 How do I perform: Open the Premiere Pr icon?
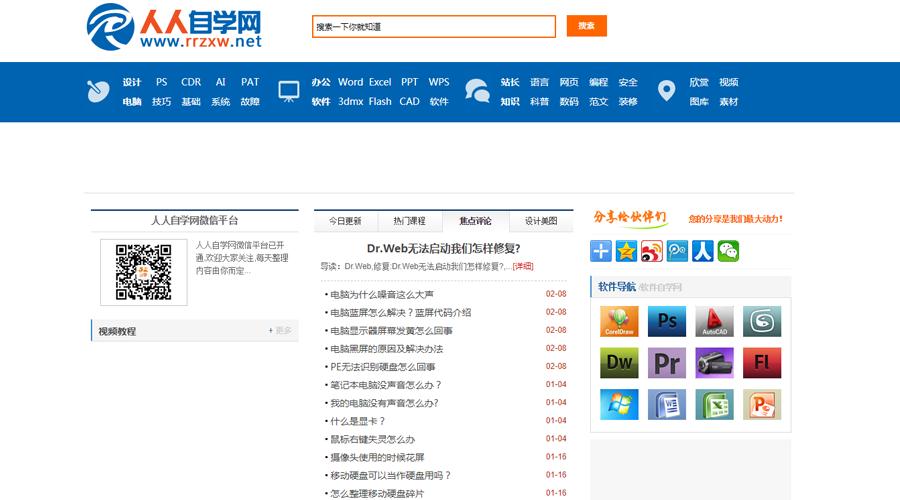tap(667, 363)
